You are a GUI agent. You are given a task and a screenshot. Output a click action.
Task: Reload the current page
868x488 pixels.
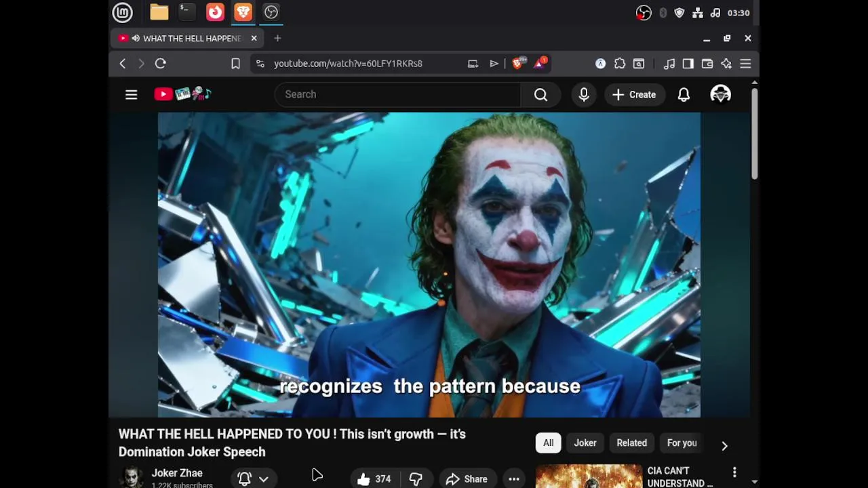[161, 64]
